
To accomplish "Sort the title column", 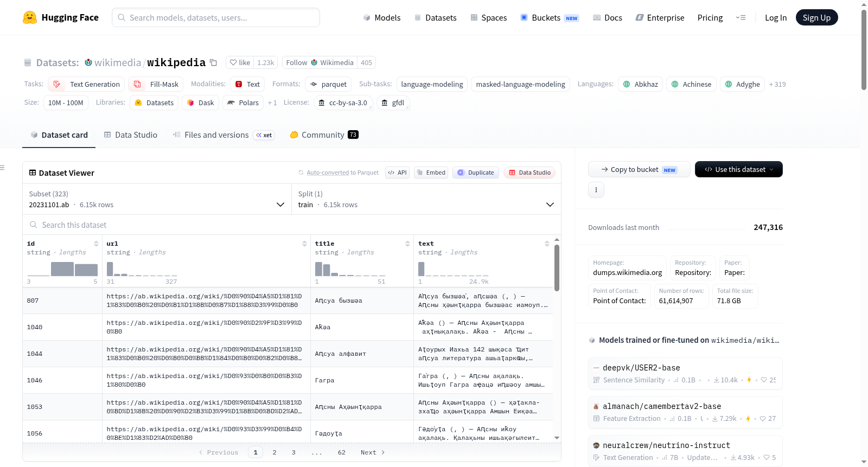I will point(407,244).
